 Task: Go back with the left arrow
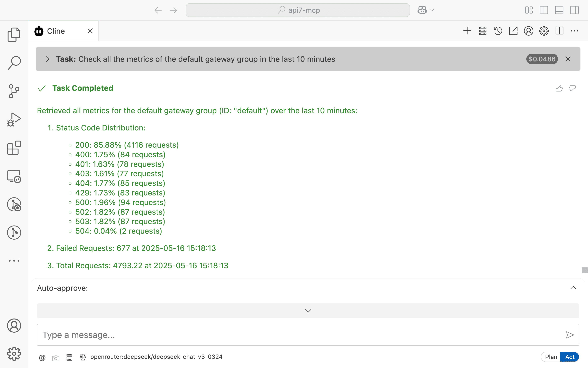coord(158,10)
